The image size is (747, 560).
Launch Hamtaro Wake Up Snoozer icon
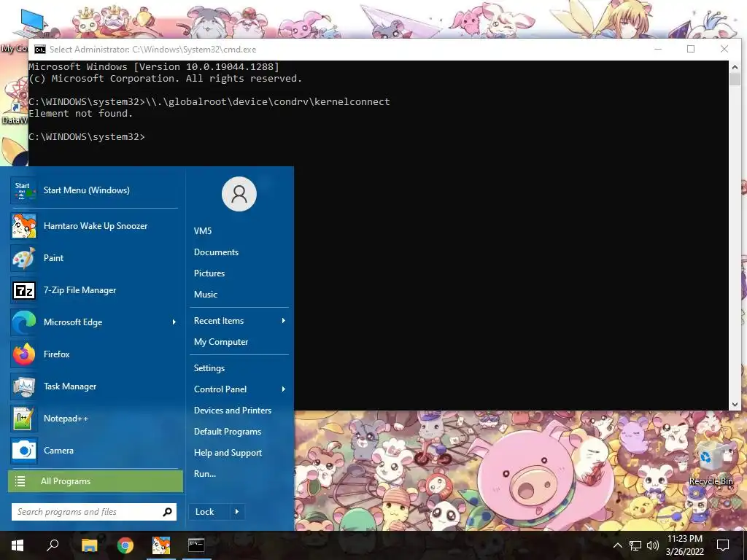(24, 226)
